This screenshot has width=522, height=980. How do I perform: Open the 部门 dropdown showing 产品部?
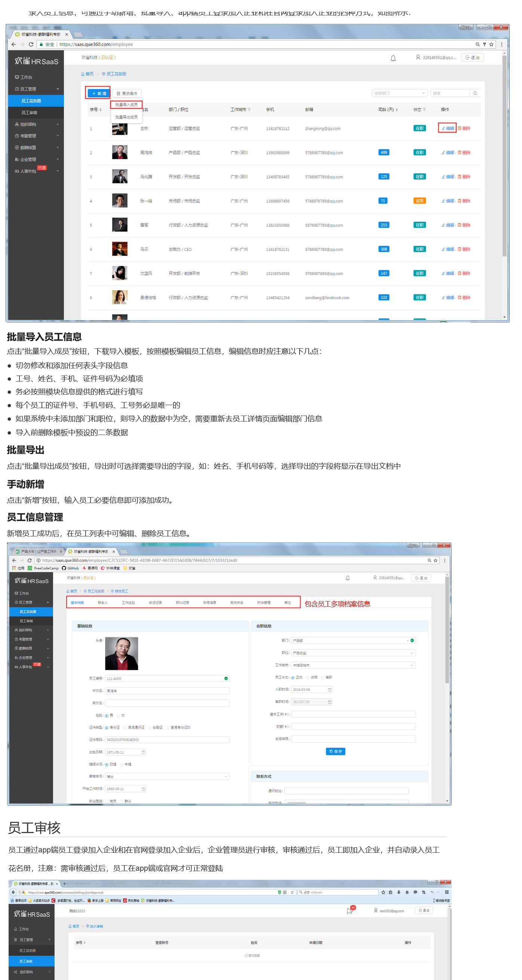pyautogui.click(x=353, y=640)
